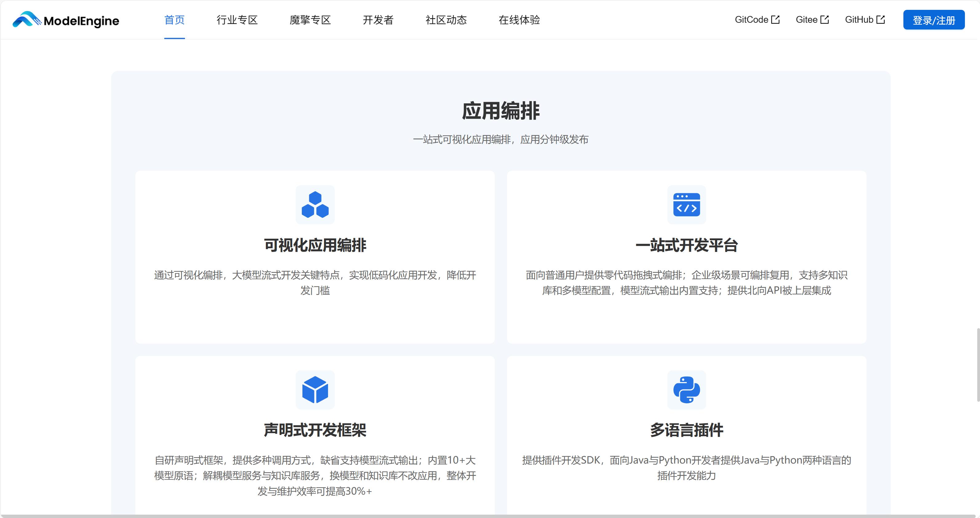Viewport: 980px width, 518px height.
Task: Select the cube icon above 声明式开发框架
Action: pyautogui.click(x=315, y=390)
